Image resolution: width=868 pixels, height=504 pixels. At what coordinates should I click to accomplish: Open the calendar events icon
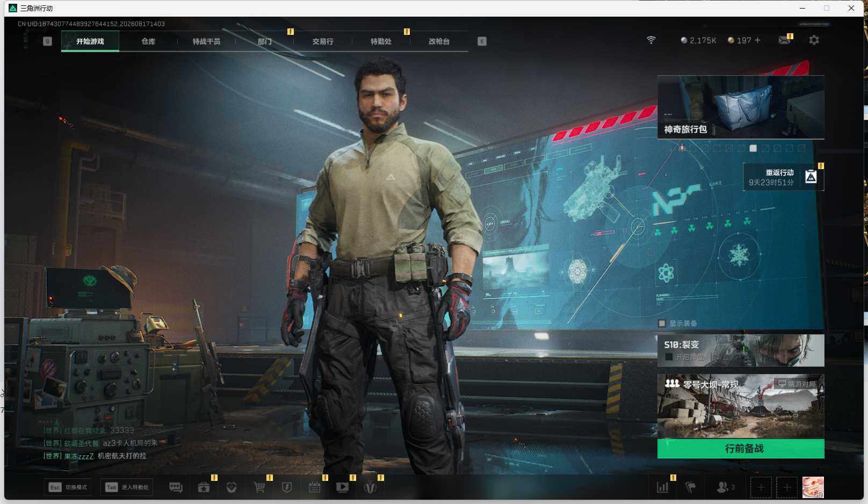click(315, 487)
